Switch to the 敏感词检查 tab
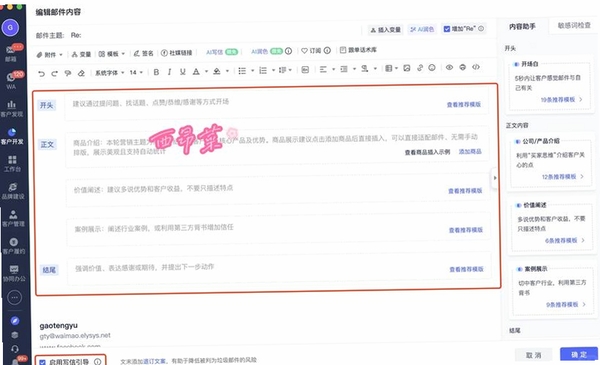 point(574,25)
